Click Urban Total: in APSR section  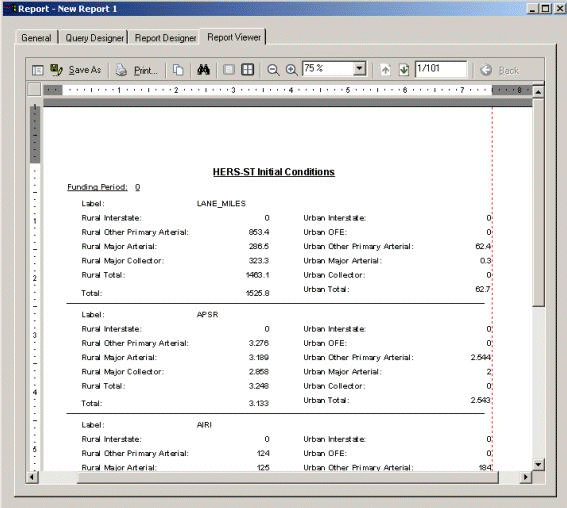point(326,400)
